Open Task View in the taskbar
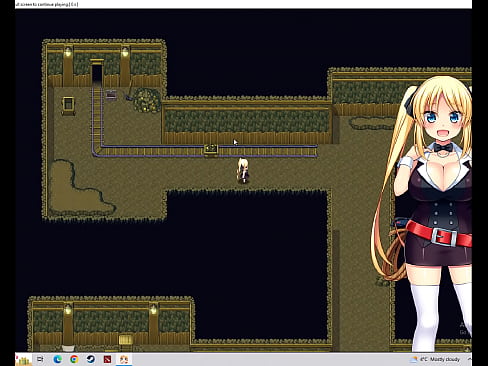 [40, 359]
